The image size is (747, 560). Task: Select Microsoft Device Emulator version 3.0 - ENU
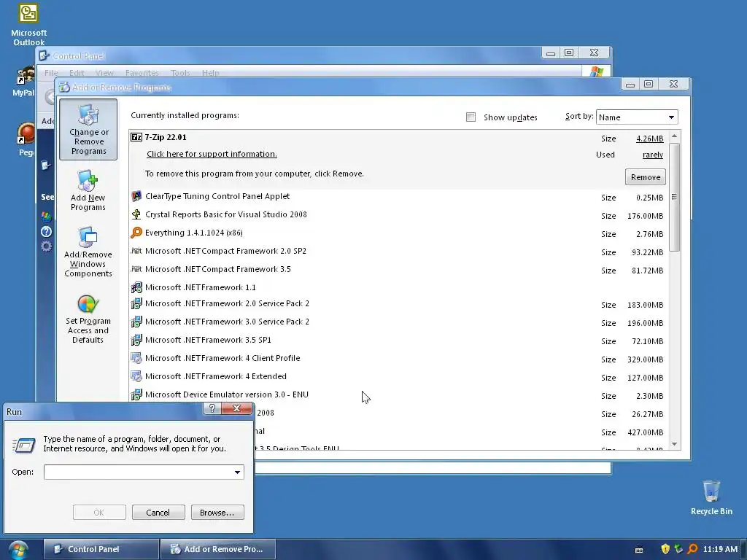point(398,394)
